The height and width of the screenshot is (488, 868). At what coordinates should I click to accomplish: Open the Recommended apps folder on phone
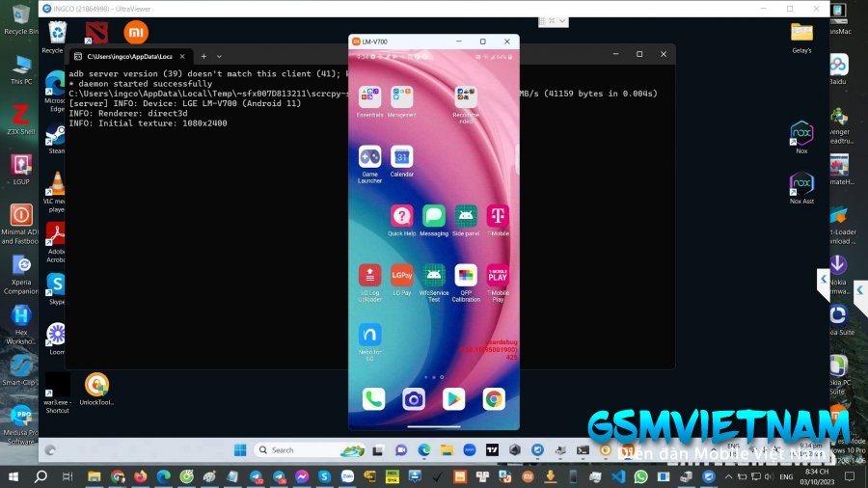[x=466, y=97]
